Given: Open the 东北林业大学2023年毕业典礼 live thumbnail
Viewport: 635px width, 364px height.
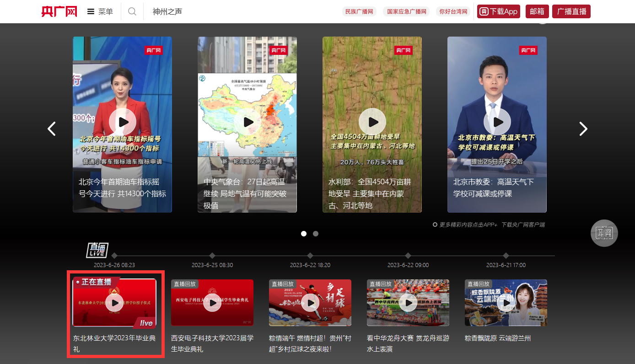Looking at the screenshot, I should click(x=115, y=303).
